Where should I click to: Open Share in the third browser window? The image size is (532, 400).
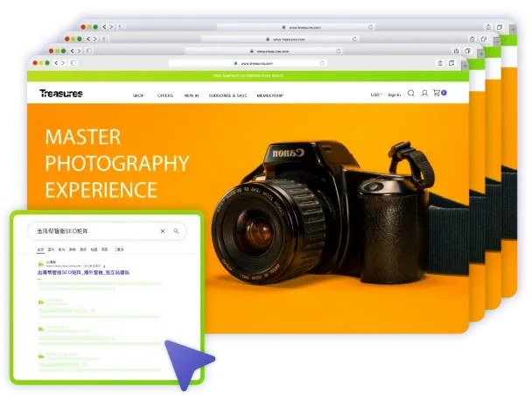(x=472, y=39)
